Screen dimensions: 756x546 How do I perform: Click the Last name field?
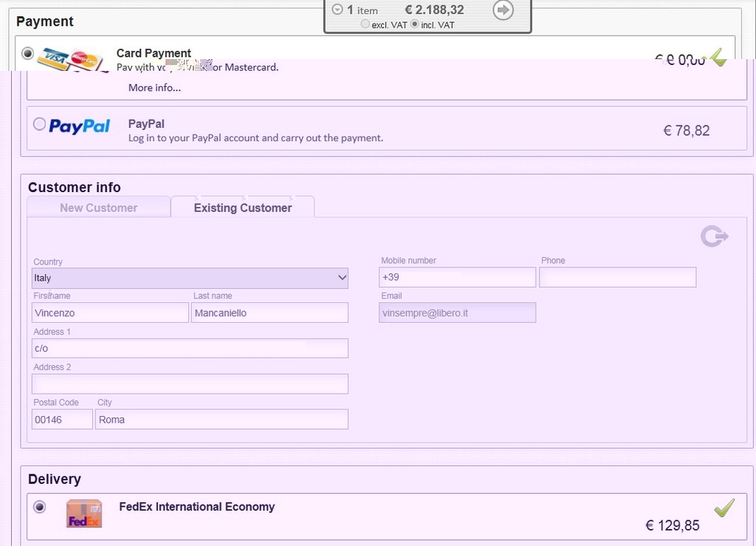269,313
